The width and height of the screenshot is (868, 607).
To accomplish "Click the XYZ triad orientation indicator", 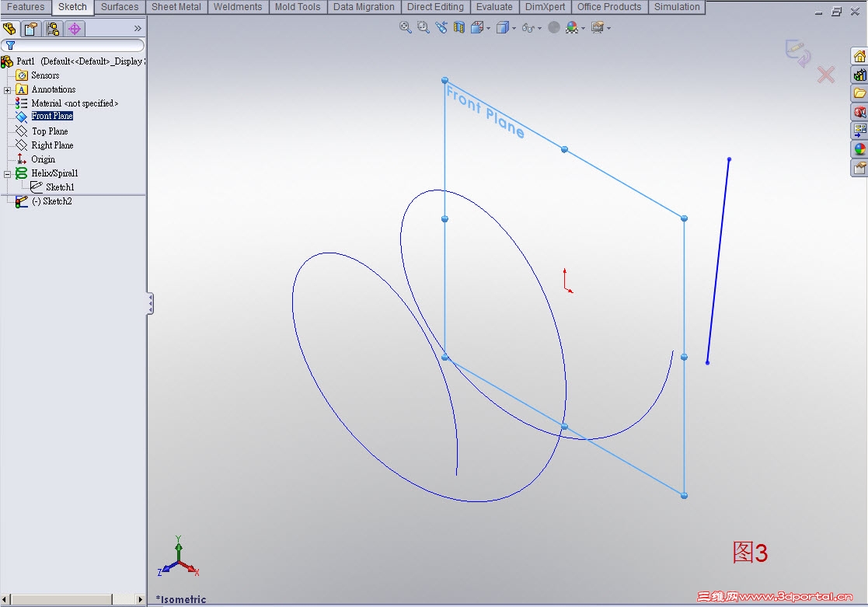I will 178,557.
